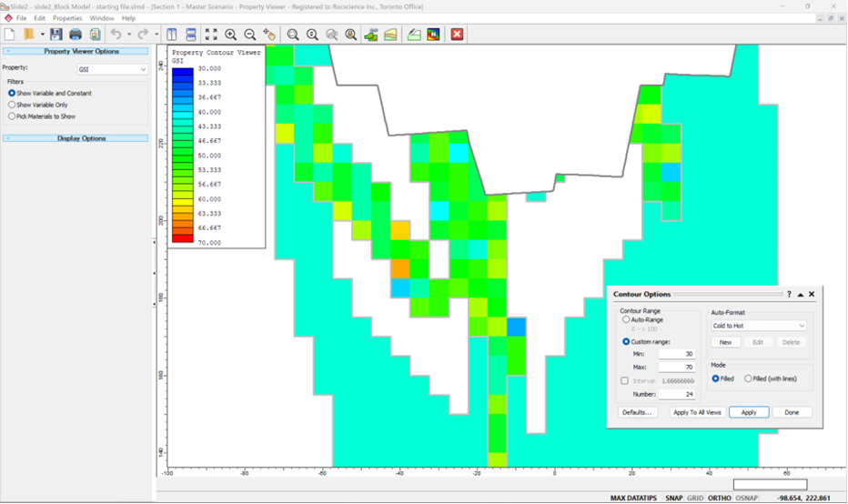Click the Undo arrow icon
Viewport: 848px width, 504px height.
click(x=116, y=35)
